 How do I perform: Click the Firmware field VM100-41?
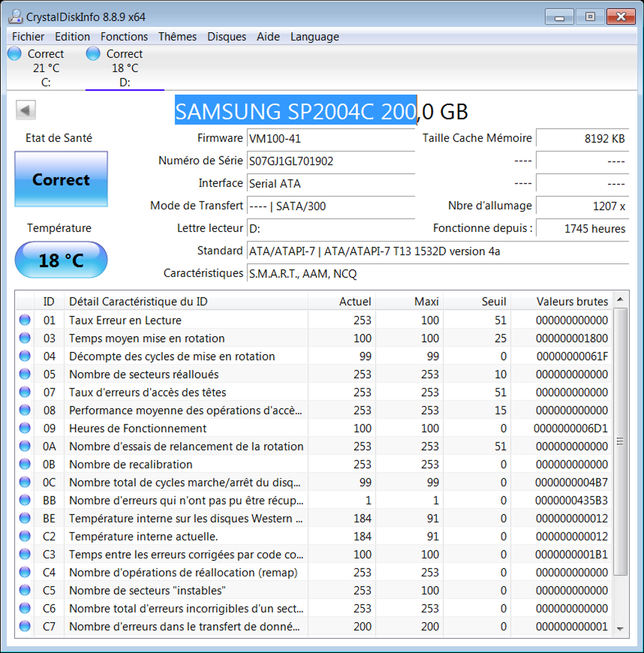click(331, 138)
